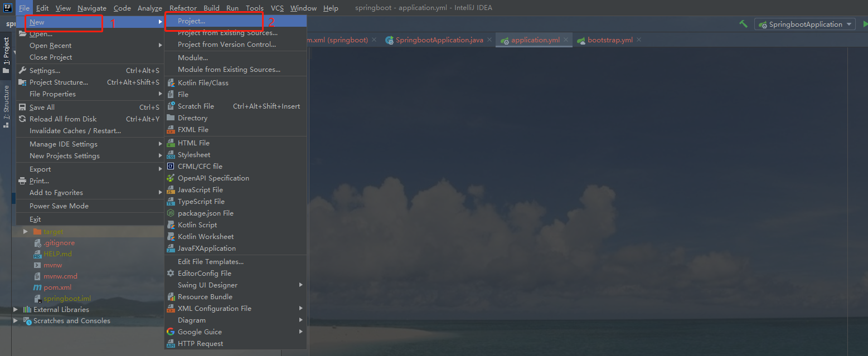Click the Kotlin Script icon
Viewport: 868px width, 356px height.
(x=171, y=225)
